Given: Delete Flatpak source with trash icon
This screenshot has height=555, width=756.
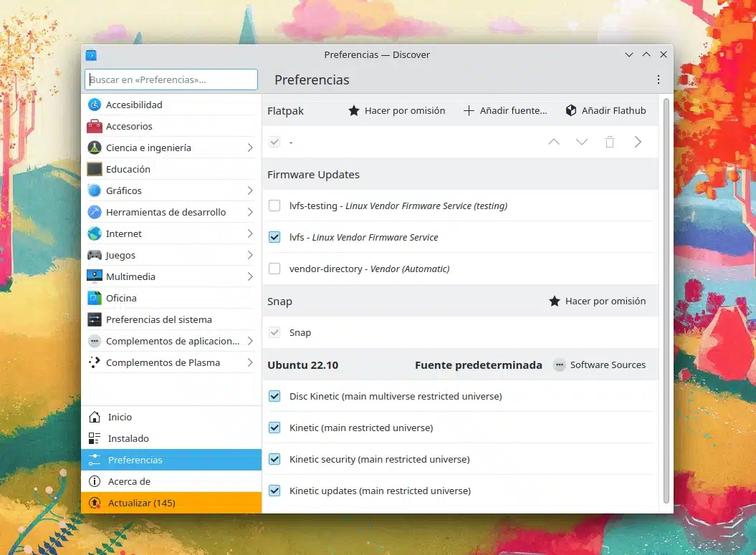Looking at the screenshot, I should tap(610, 142).
